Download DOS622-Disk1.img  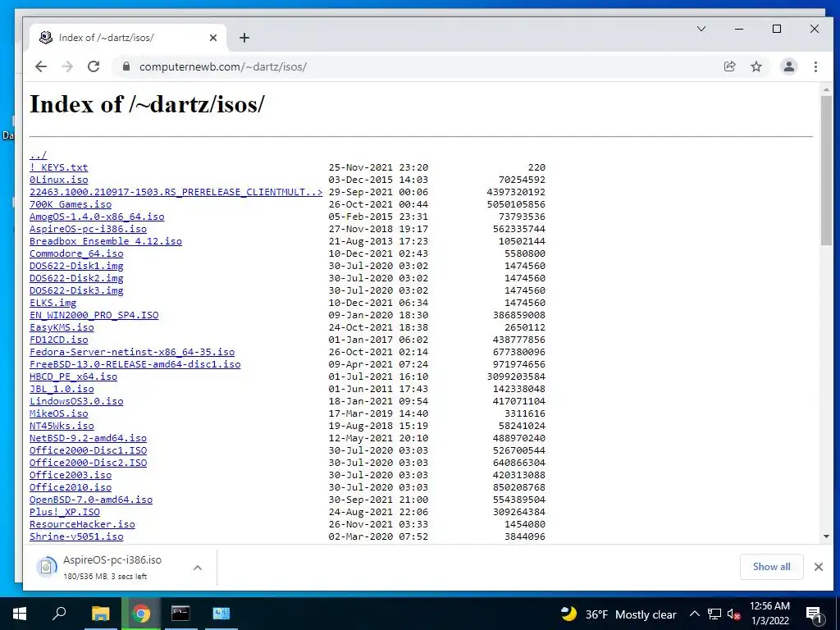pyautogui.click(x=76, y=267)
